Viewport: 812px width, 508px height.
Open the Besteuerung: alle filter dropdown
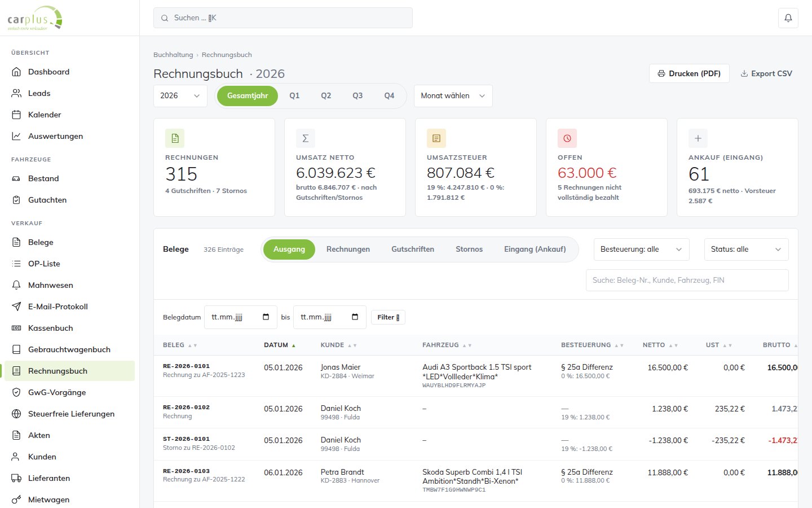coord(642,249)
